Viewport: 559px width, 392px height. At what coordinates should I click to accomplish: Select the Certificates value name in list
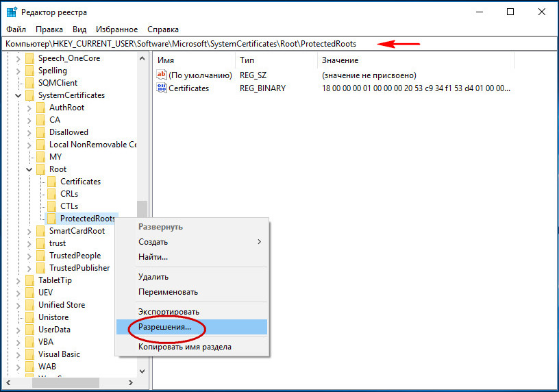188,88
